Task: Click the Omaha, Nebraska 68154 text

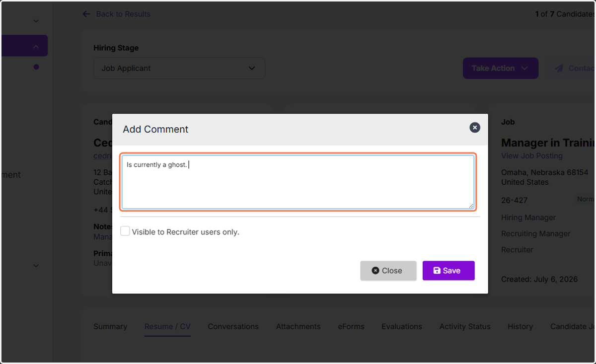Action: point(544,172)
